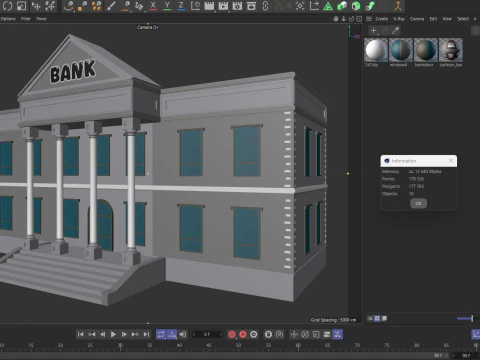Open the Select menu in Material Manager
The image size is (480, 360).
tap(463, 19)
